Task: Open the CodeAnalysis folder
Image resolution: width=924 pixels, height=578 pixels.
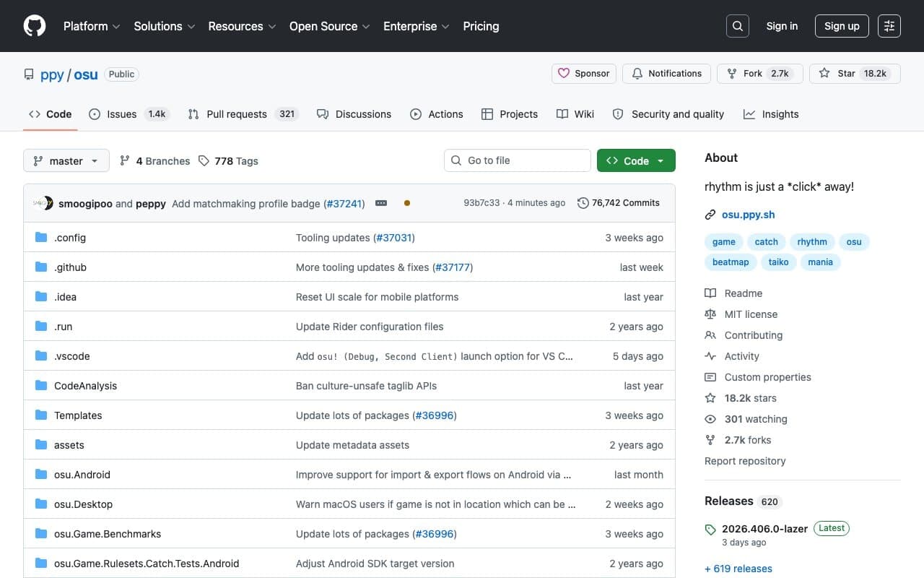Action: click(x=85, y=386)
